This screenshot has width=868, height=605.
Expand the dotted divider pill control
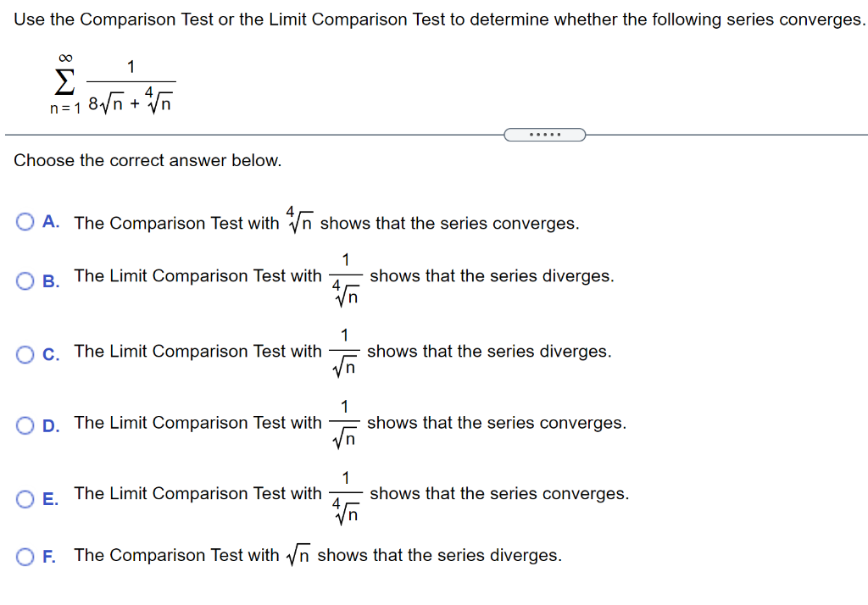(545, 134)
